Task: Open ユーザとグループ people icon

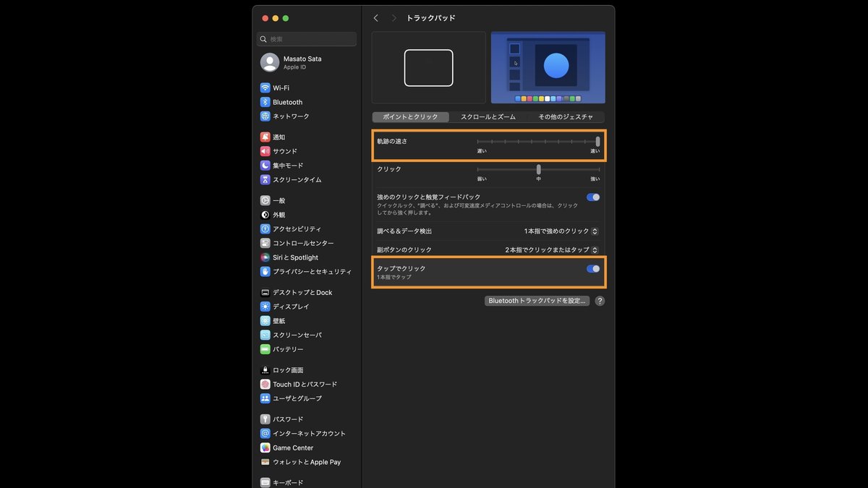Action: pyautogui.click(x=265, y=398)
